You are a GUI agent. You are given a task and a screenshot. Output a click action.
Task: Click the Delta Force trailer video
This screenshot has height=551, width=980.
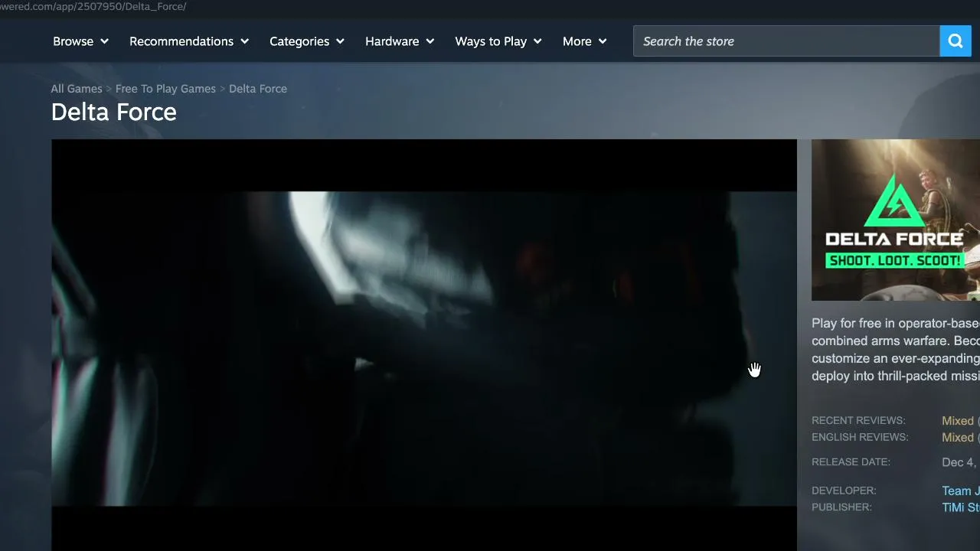click(424, 345)
